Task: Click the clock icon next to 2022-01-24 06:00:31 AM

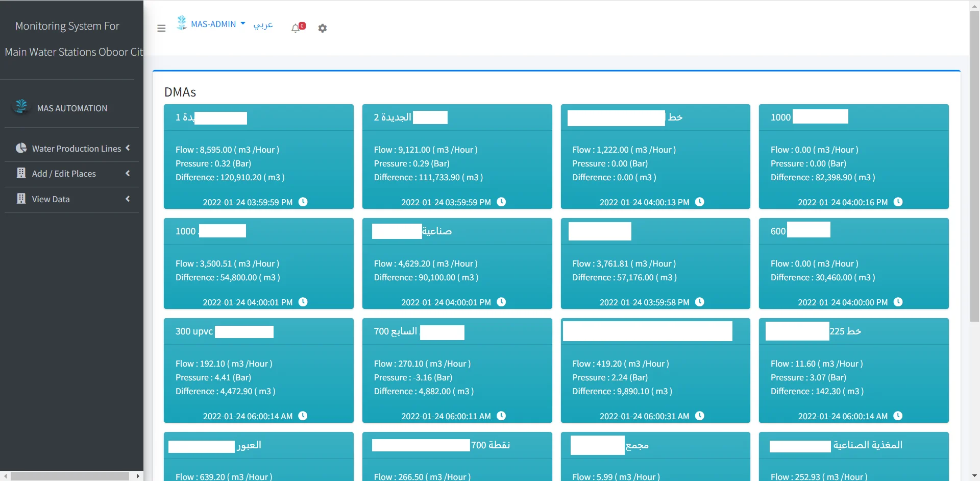Action: point(700,416)
